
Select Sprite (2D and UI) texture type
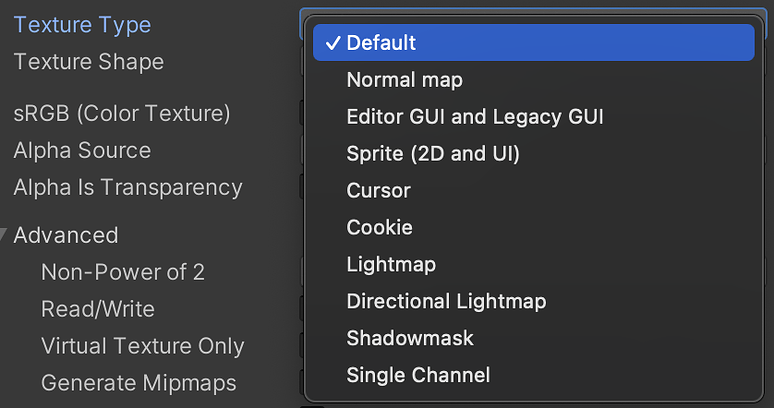433,154
